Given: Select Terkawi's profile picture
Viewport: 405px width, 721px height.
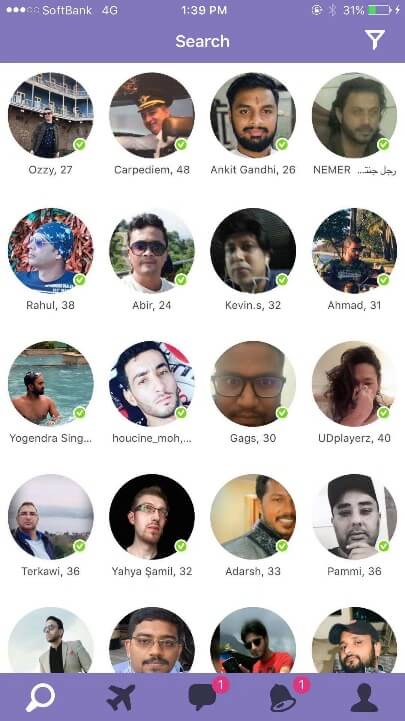Looking at the screenshot, I should coord(51,517).
